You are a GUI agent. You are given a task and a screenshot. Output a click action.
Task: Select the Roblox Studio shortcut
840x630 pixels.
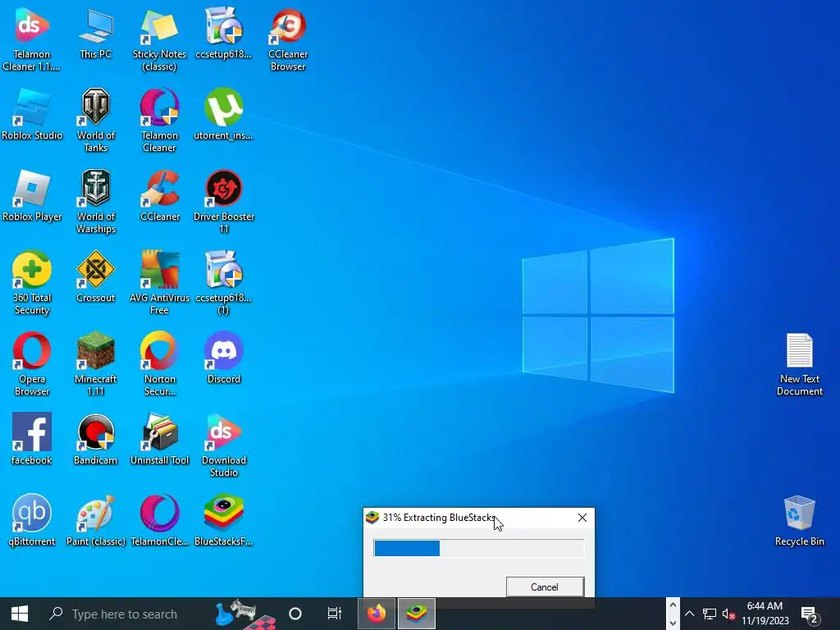coord(32,115)
